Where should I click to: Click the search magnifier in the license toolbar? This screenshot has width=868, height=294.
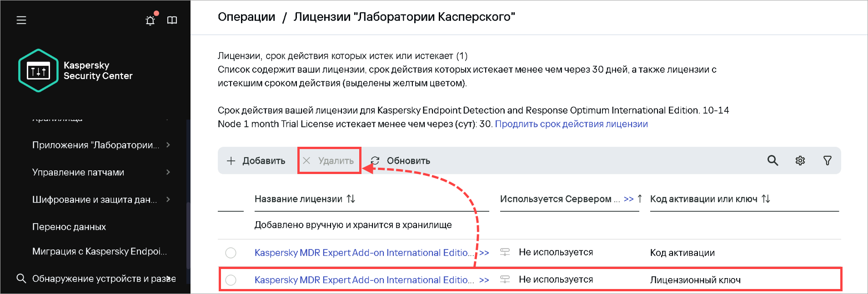pos(773,160)
